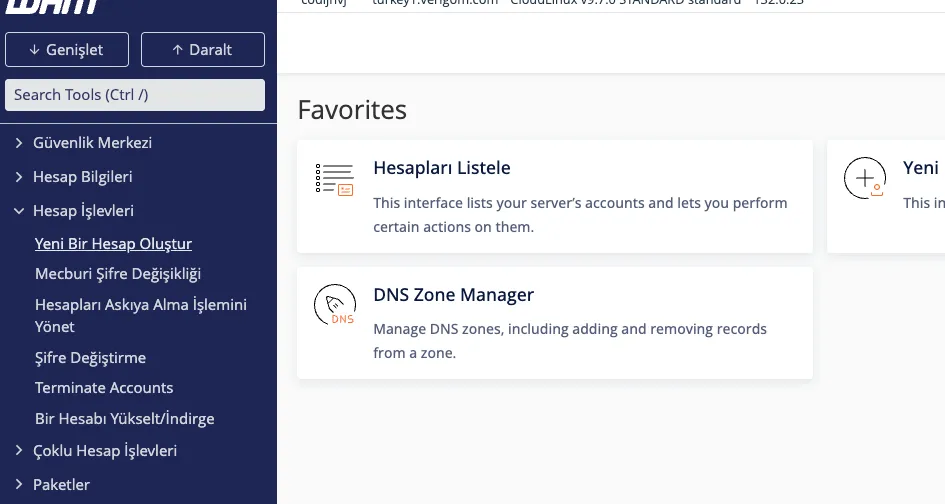Click the DNS Zone Manager icon

[x=334, y=306]
